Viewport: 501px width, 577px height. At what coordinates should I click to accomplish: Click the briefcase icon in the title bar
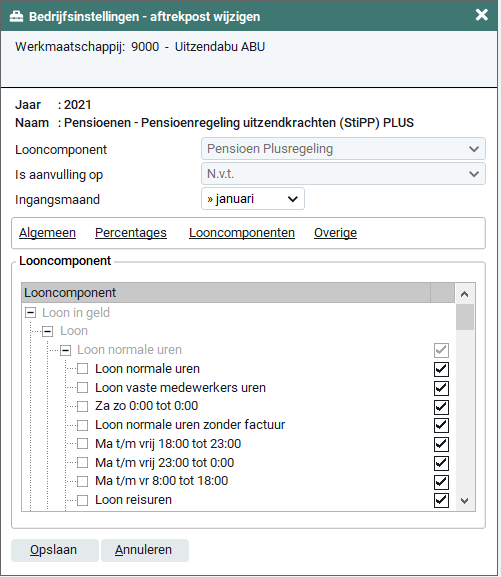click(x=16, y=17)
